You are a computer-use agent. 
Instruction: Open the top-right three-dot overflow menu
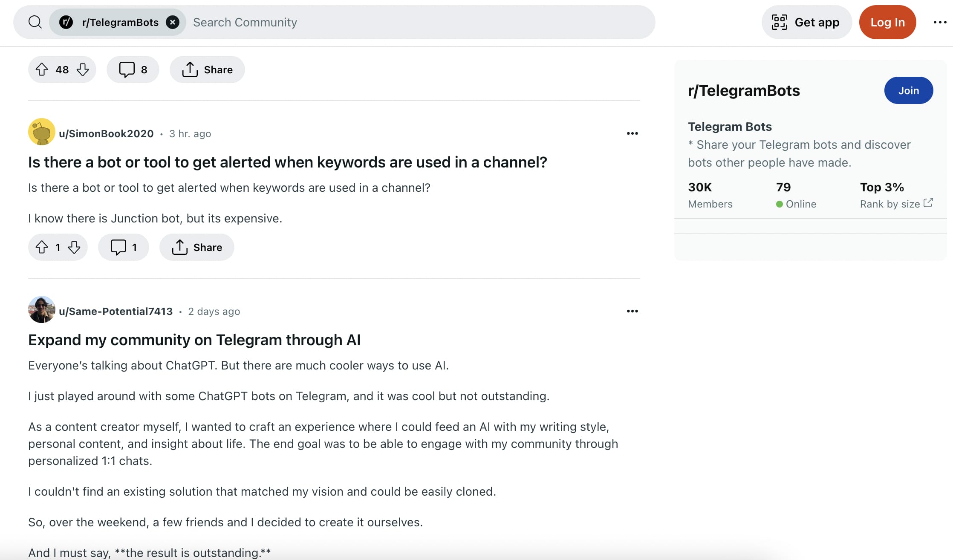point(940,22)
